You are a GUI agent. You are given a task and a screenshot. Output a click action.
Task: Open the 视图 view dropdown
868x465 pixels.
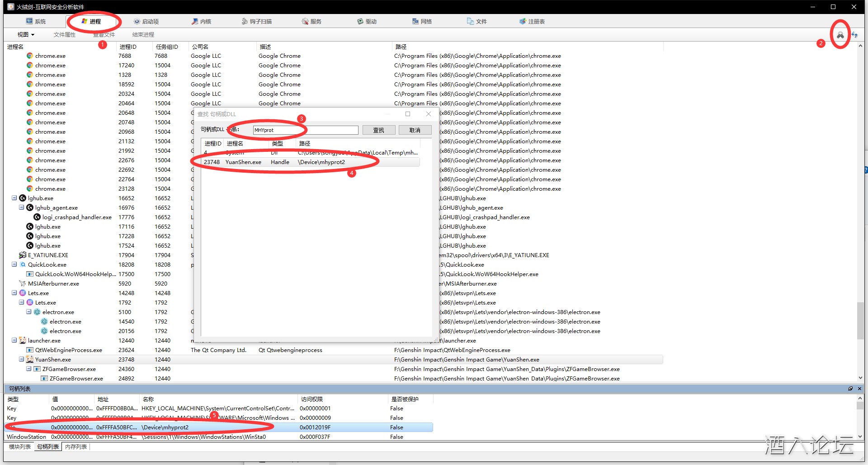[x=26, y=34]
